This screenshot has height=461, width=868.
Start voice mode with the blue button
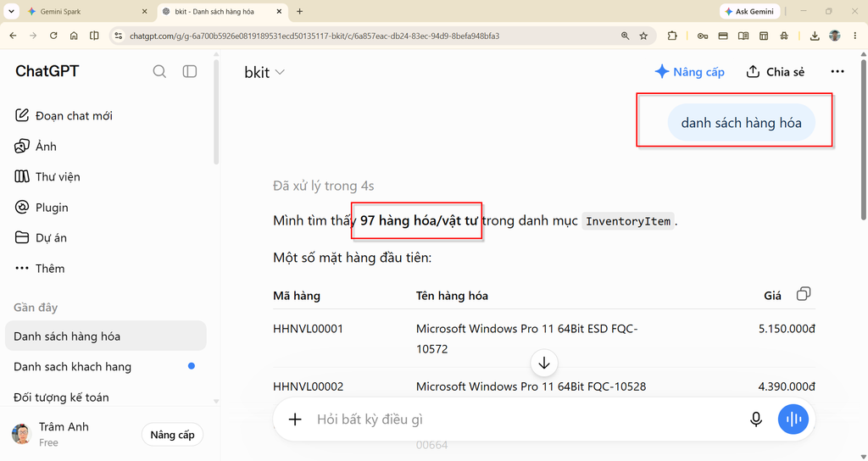793,419
